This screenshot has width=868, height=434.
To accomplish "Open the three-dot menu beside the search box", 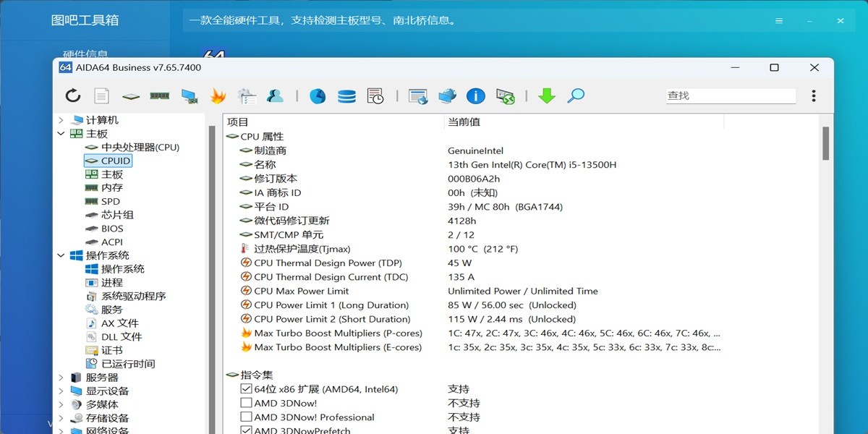I will (x=812, y=95).
